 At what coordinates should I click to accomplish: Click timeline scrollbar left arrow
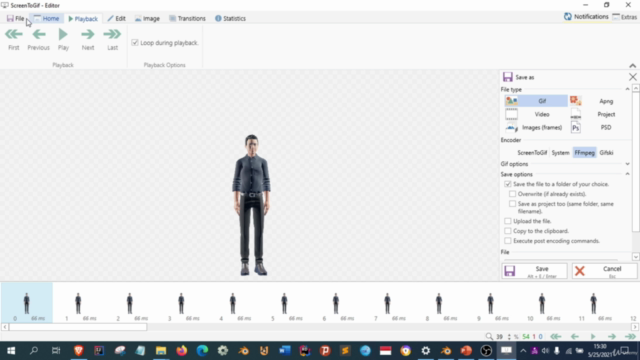click(x=4, y=327)
